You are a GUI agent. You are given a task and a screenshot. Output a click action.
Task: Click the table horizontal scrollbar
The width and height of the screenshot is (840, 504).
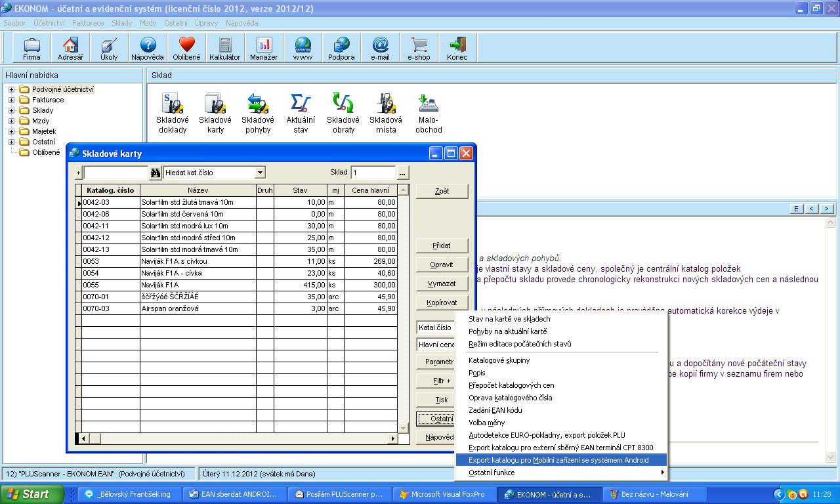(238, 438)
